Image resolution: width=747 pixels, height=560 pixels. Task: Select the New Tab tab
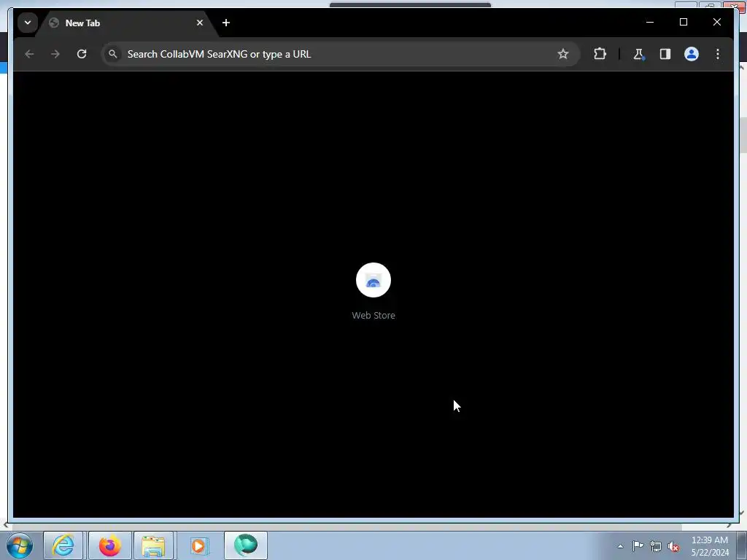pos(127,23)
